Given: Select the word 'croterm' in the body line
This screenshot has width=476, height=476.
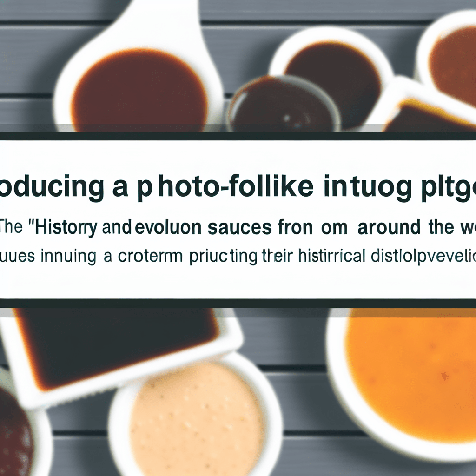Looking at the screenshot, I should coord(150,256).
